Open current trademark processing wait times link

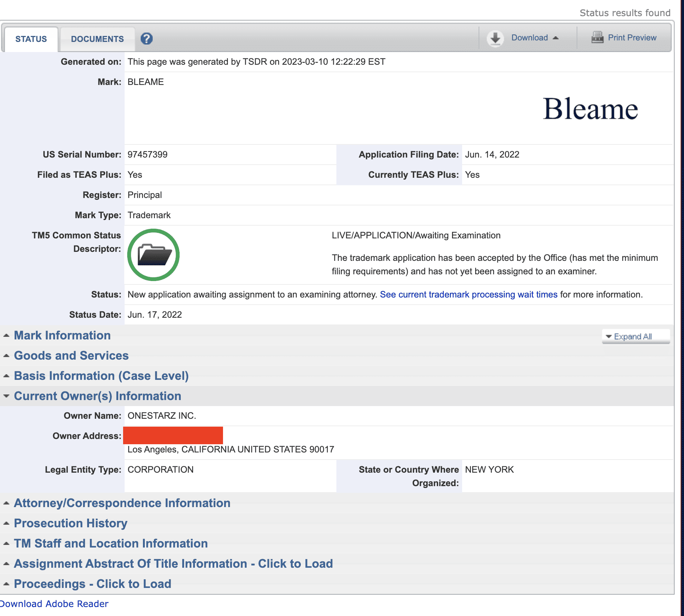tap(468, 295)
